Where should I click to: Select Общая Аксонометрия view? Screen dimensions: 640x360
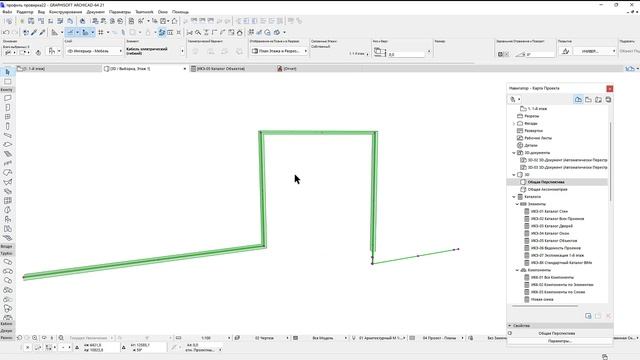pyautogui.click(x=547, y=189)
